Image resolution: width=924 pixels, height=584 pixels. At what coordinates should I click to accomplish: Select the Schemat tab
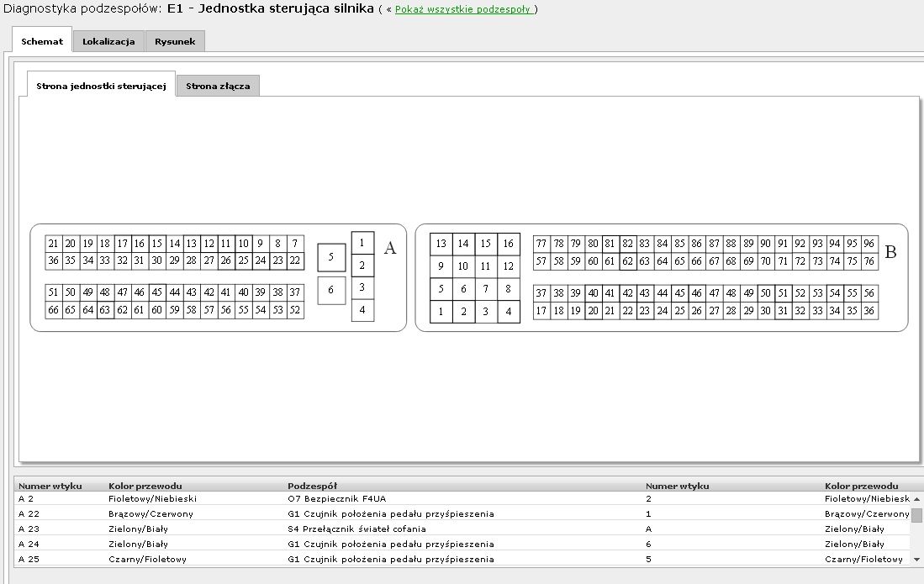[42, 41]
